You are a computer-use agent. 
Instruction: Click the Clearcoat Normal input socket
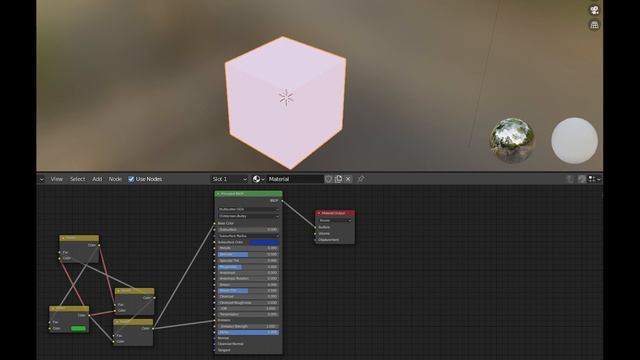(x=215, y=344)
